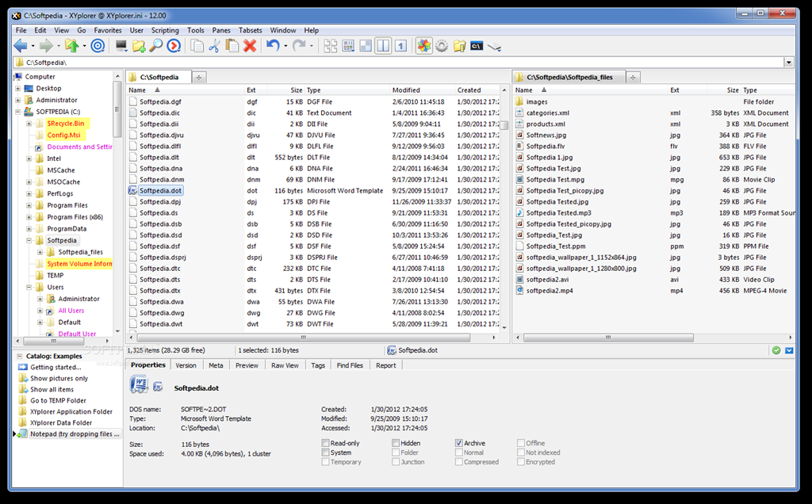Viewport: 812px width, 504px height.
Task: Open the Favorites menu
Action: click(108, 31)
